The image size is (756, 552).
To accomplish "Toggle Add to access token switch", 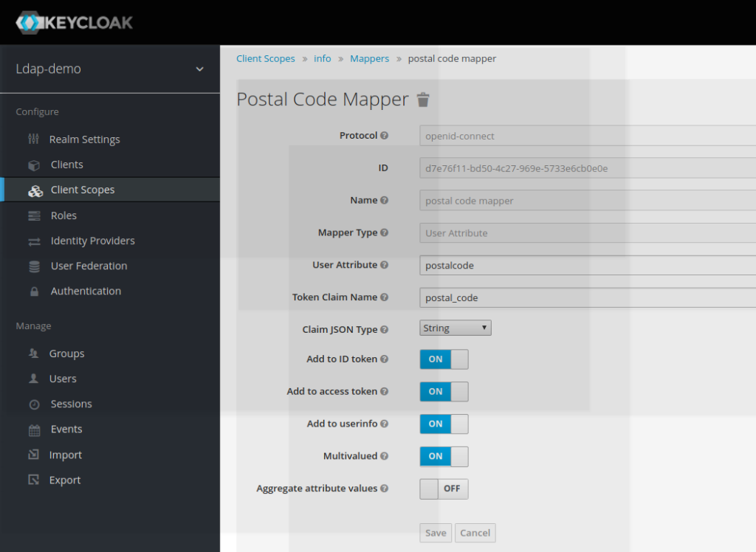I will tap(444, 391).
